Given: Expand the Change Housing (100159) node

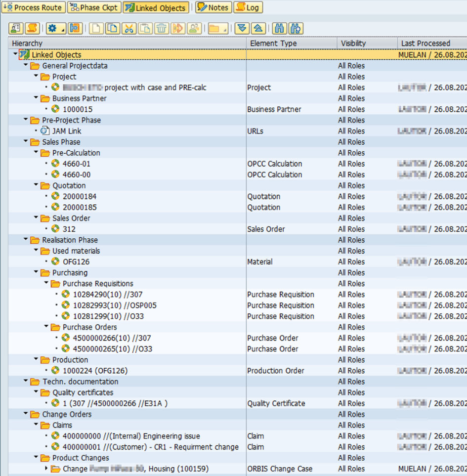Looking at the screenshot, I should pyautogui.click(x=47, y=469).
